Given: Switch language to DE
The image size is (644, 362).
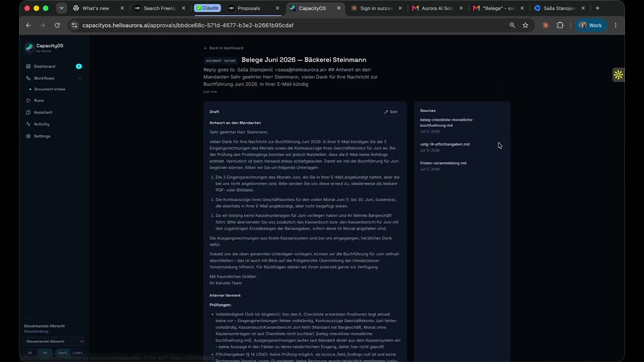Looking at the screenshot, I should point(30,353).
